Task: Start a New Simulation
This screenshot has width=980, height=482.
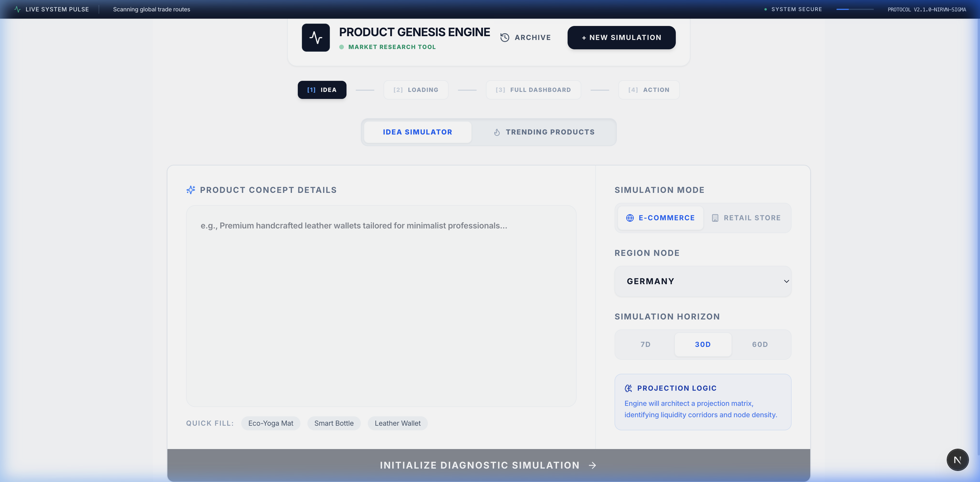Action: [621, 37]
